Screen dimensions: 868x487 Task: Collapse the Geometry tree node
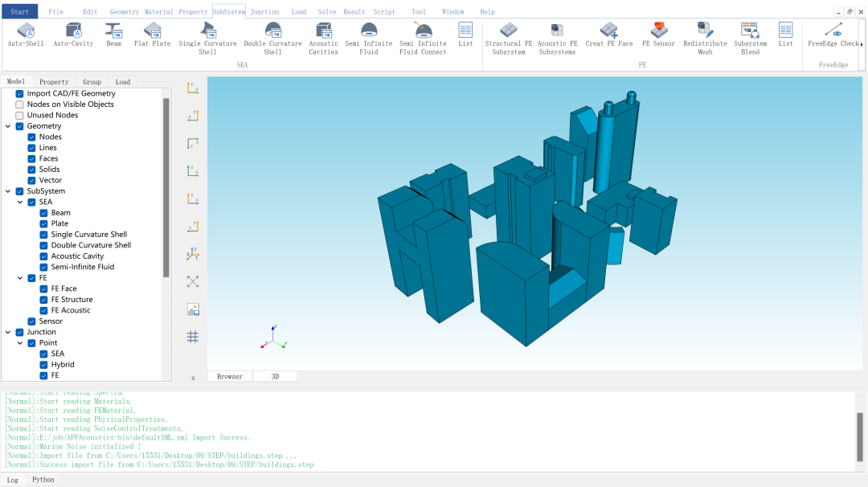(x=8, y=126)
